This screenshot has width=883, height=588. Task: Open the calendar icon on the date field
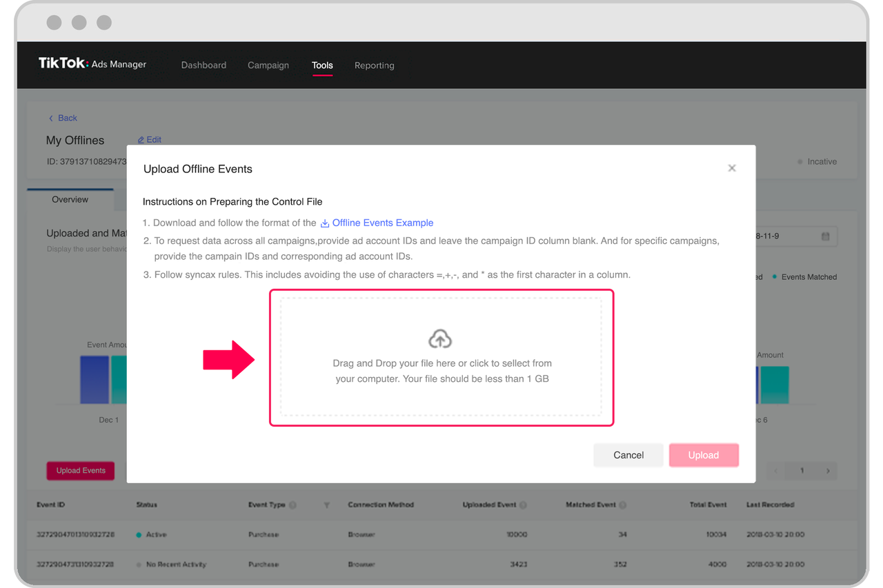pyautogui.click(x=825, y=236)
